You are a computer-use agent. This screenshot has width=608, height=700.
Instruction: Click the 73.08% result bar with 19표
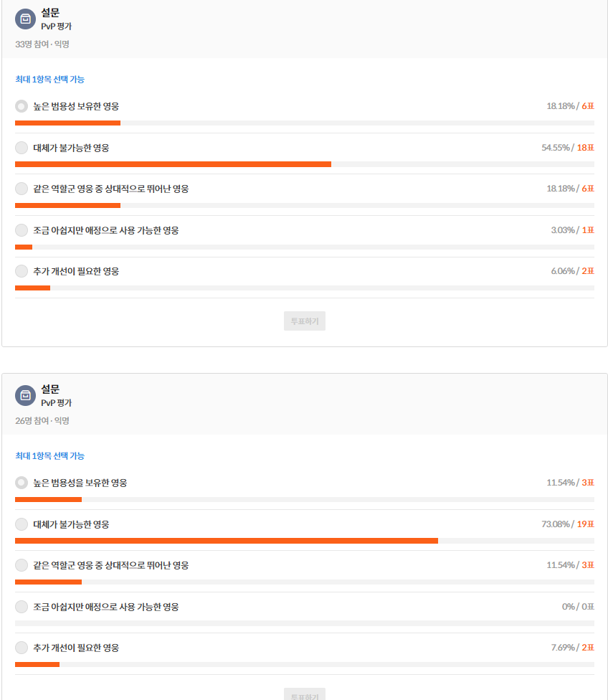tap(305, 541)
